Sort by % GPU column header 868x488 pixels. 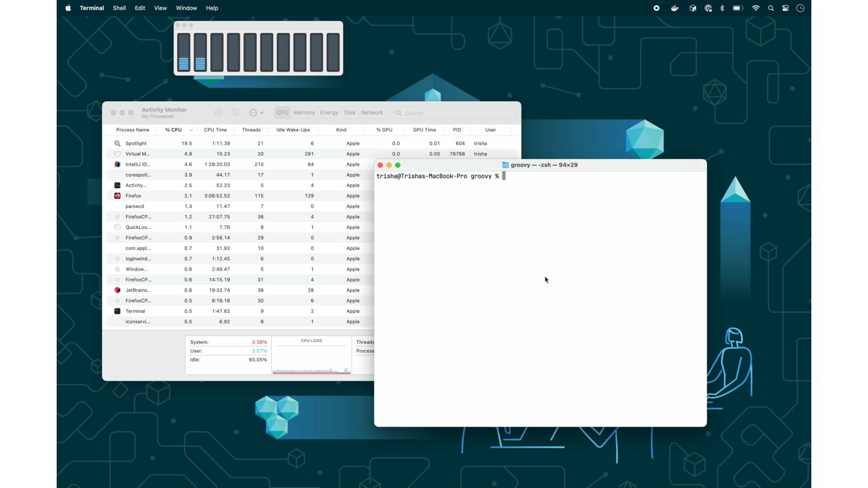[384, 130]
